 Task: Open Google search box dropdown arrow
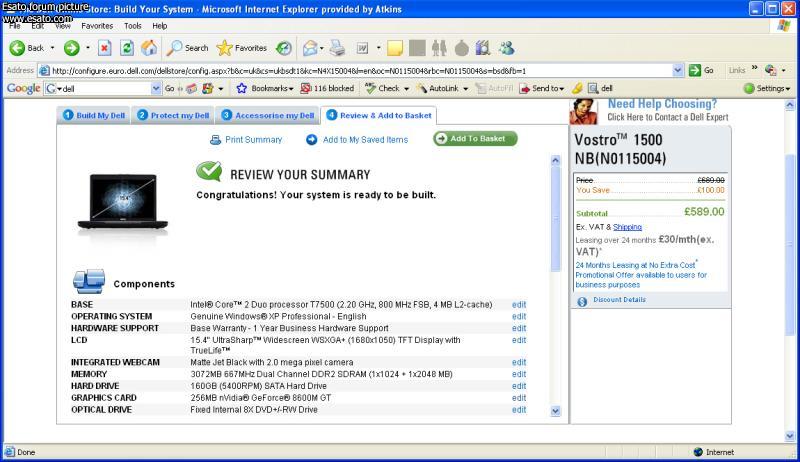(156, 88)
